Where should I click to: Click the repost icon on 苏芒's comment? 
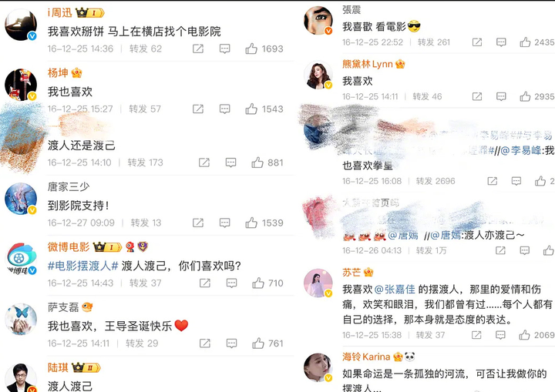click(476, 335)
